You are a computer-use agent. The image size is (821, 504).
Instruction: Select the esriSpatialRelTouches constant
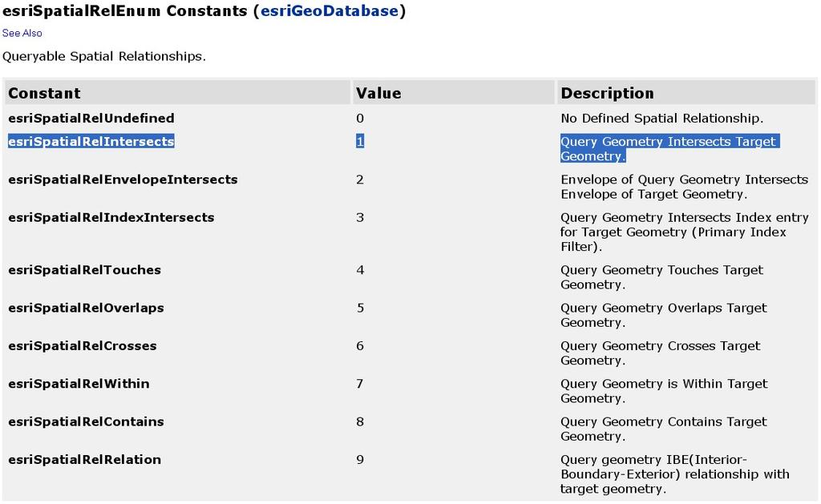(84, 270)
